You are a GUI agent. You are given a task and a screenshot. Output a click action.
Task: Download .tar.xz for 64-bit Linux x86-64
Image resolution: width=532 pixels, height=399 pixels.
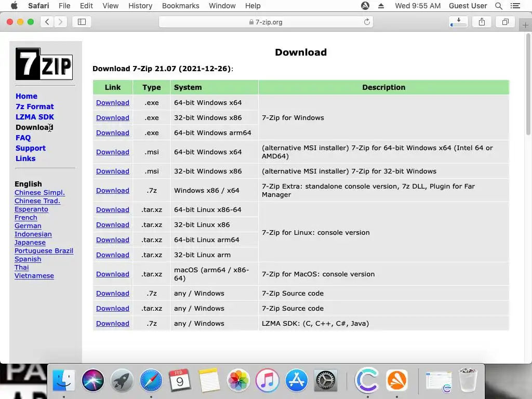pyautogui.click(x=113, y=210)
